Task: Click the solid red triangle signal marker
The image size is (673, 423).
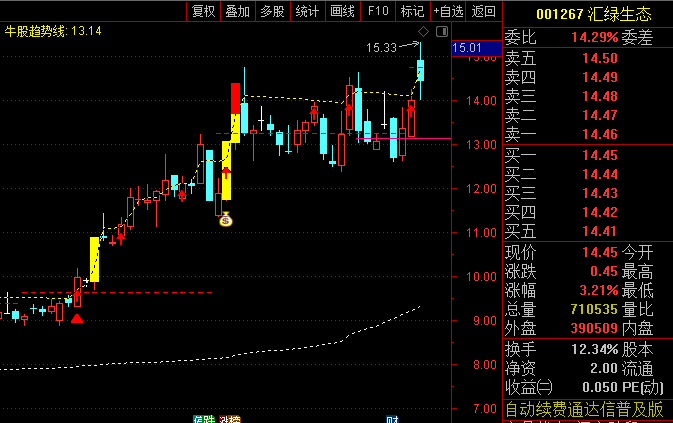Action: [x=77, y=318]
